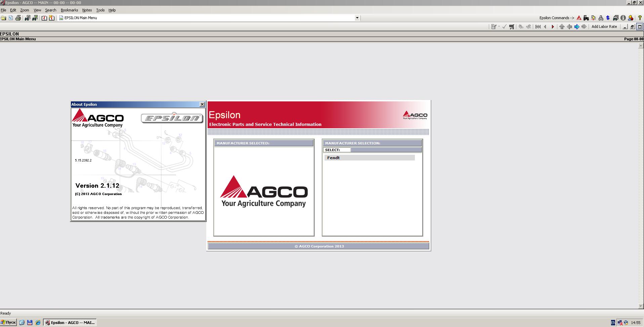Screen dimensions: 644x327
Task: Open the View menu
Action: [x=37, y=10]
